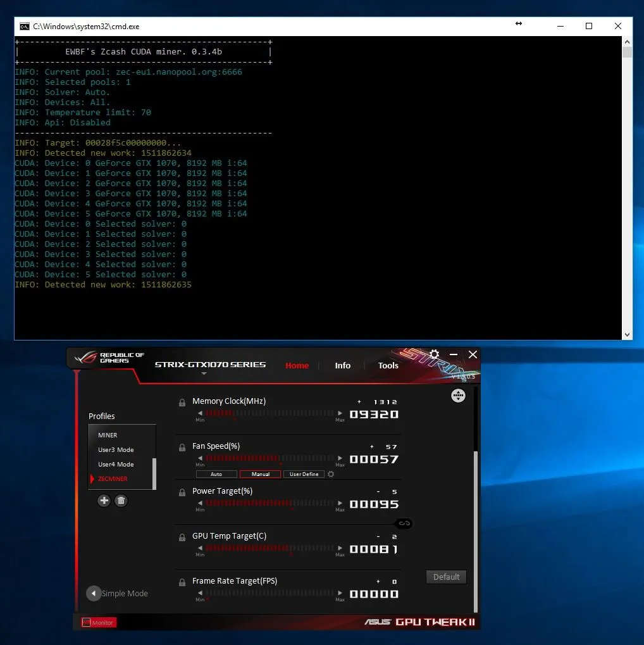Click the Monitor icon in bottom bar
This screenshot has height=645, width=644.
click(x=87, y=622)
